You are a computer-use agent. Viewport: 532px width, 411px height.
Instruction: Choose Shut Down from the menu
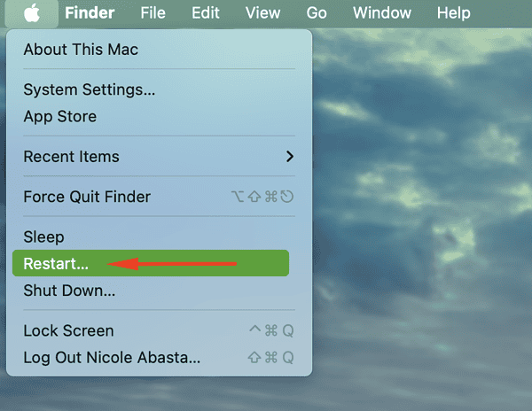pyautogui.click(x=69, y=290)
